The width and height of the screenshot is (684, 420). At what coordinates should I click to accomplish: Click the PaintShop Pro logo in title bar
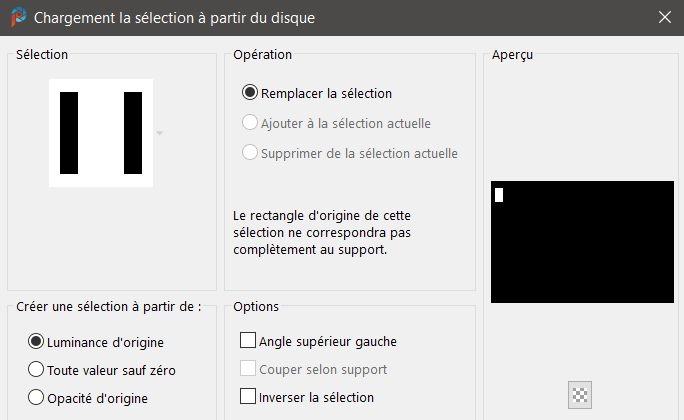click(18, 17)
